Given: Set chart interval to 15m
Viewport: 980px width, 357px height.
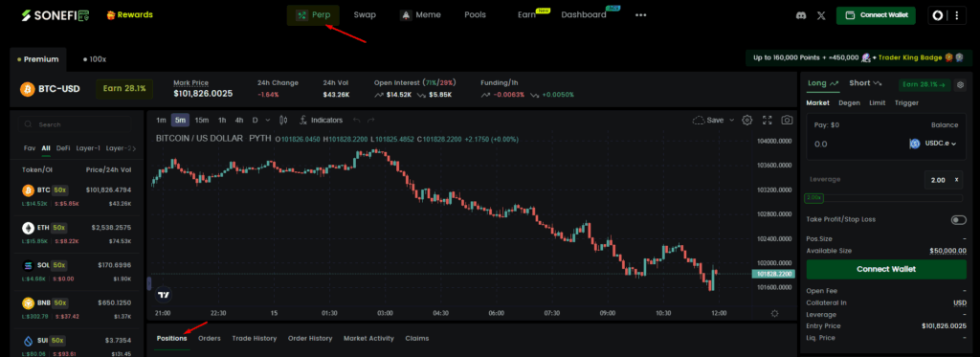Looking at the screenshot, I should [201, 120].
